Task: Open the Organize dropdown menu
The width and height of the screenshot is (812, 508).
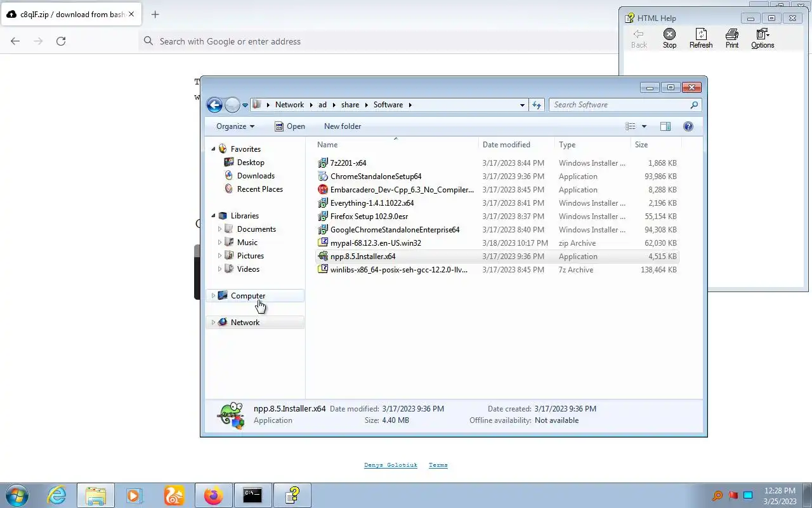Action: (235, 126)
